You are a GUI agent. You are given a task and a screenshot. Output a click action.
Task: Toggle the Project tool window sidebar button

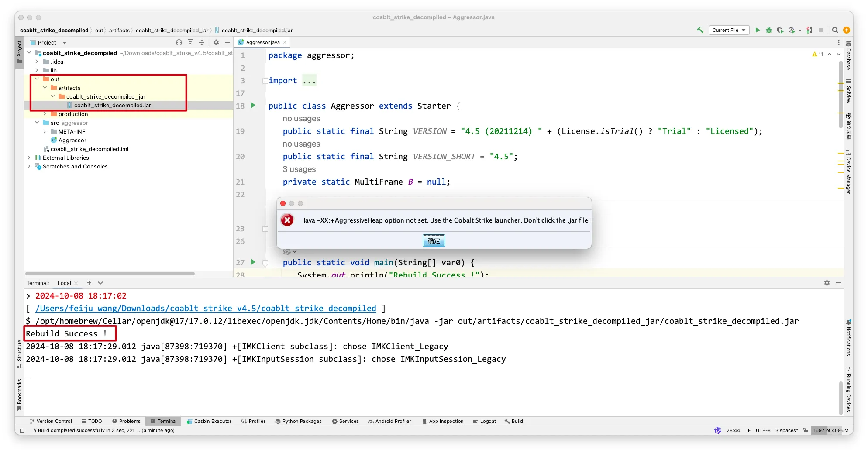(19, 51)
